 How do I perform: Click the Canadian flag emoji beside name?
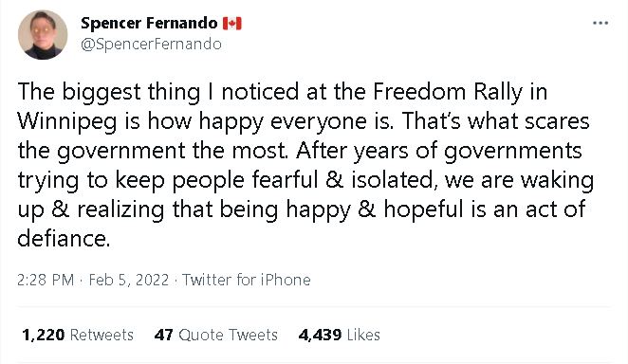pyautogui.click(x=232, y=23)
